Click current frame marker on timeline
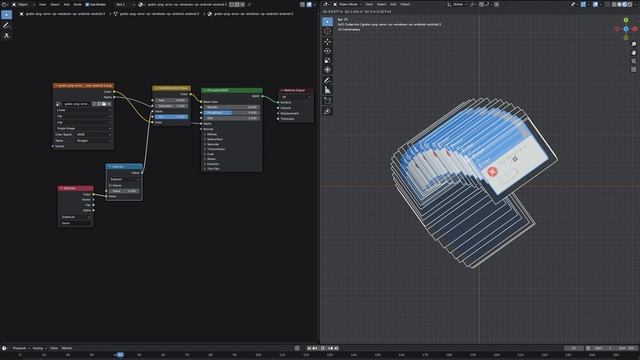The height and width of the screenshot is (360, 640). coord(120,355)
